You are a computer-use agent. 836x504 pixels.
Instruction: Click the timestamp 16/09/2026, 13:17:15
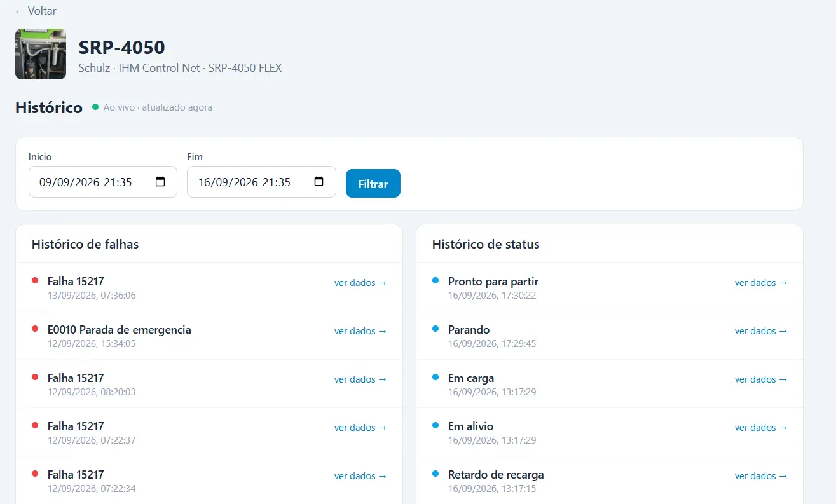click(492, 489)
